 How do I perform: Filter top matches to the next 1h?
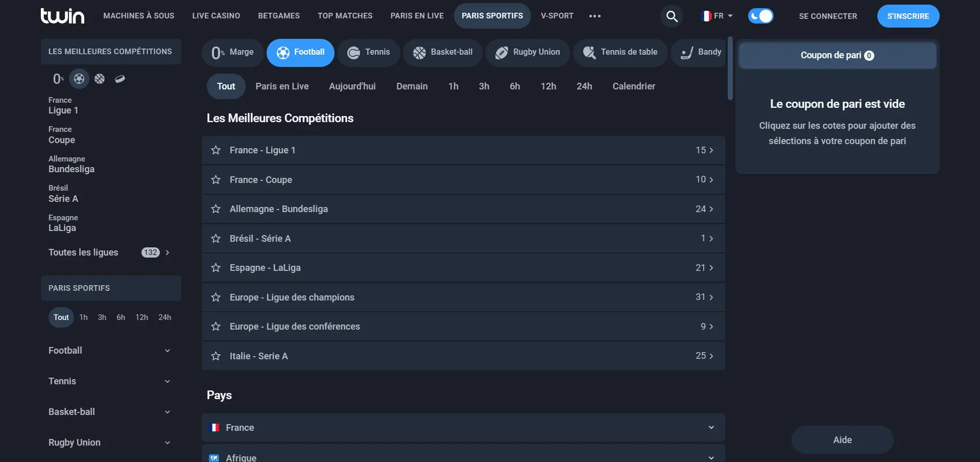(x=453, y=86)
